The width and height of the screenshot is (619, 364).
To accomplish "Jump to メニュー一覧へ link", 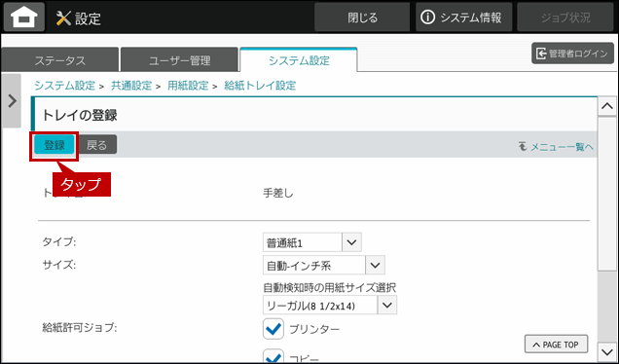I will (556, 147).
